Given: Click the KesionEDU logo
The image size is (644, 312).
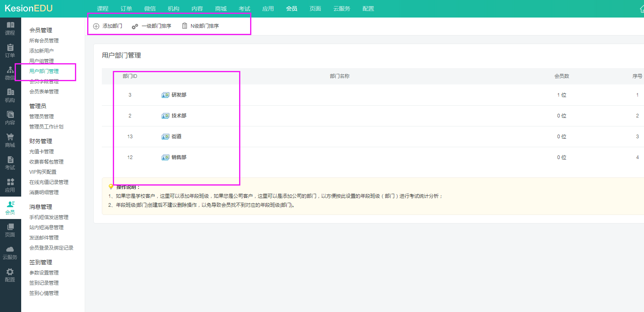Looking at the screenshot, I should click(x=29, y=8).
